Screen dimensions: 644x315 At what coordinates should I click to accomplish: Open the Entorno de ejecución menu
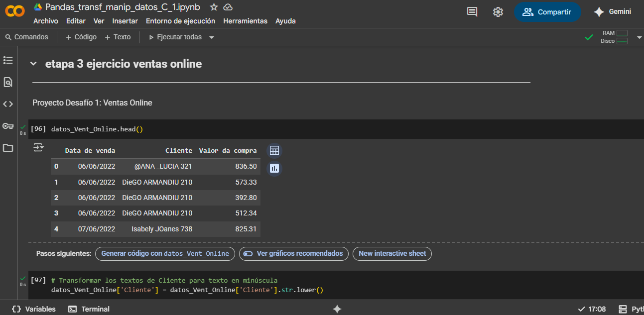[181, 21]
